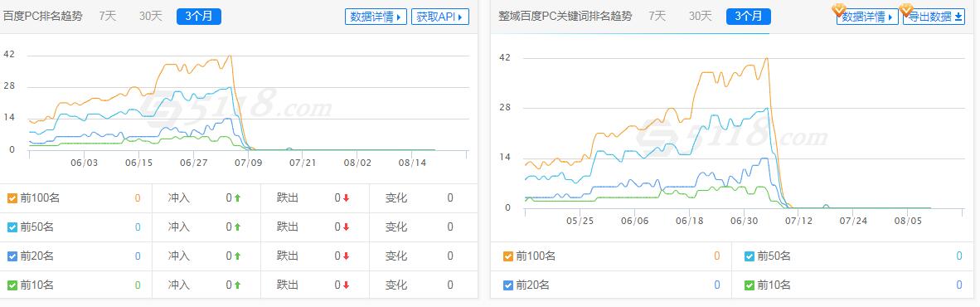
Task: Click 整域百度PC关键词排名趋势 panel title
Action: point(565,17)
